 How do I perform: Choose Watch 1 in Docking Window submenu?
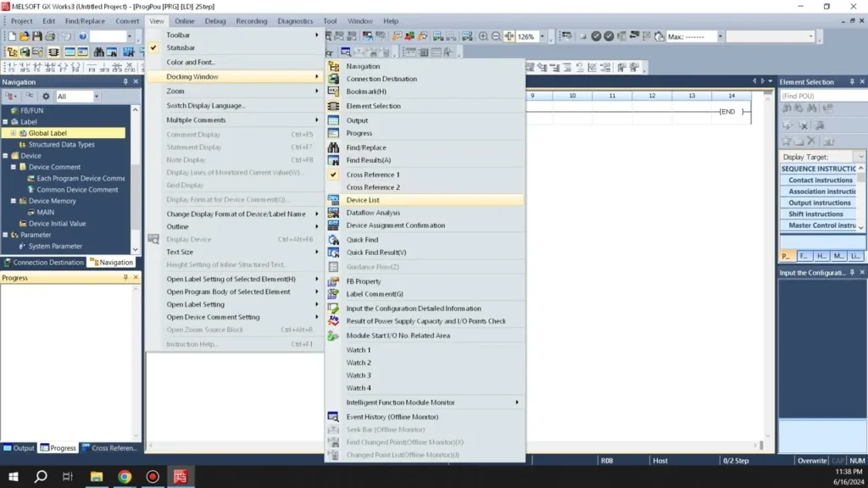point(425,350)
